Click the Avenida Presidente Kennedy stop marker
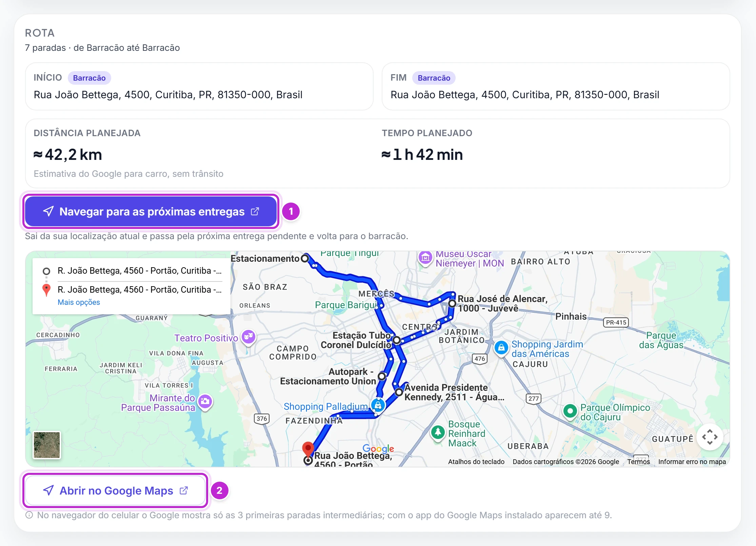756x546 pixels. coord(399,392)
